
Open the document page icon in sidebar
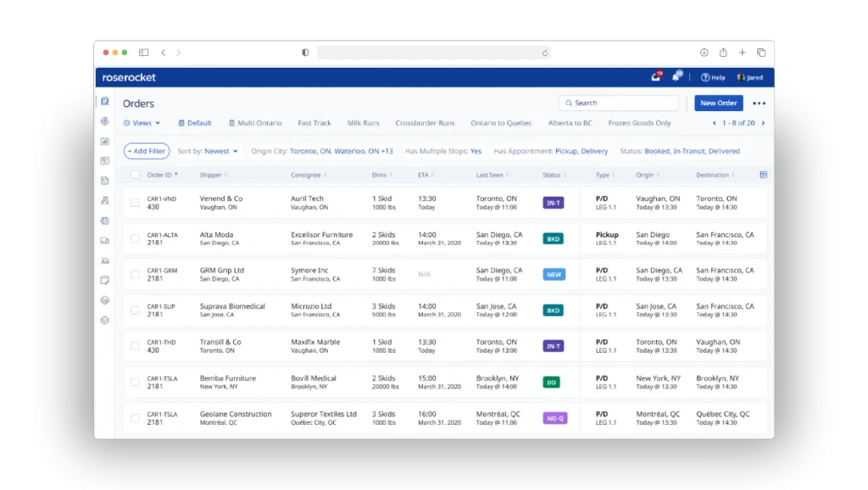pos(104,181)
